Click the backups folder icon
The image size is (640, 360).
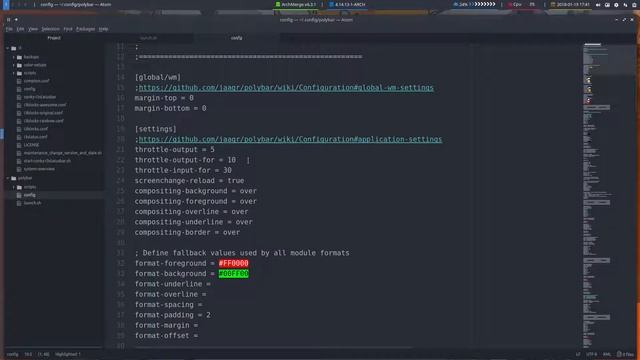(x=19, y=57)
